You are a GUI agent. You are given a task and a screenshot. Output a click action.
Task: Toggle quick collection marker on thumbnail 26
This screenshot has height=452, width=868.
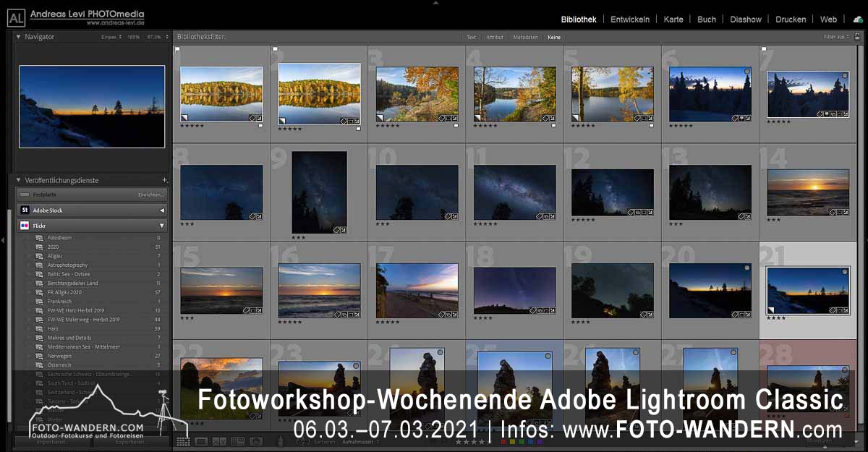point(634,352)
